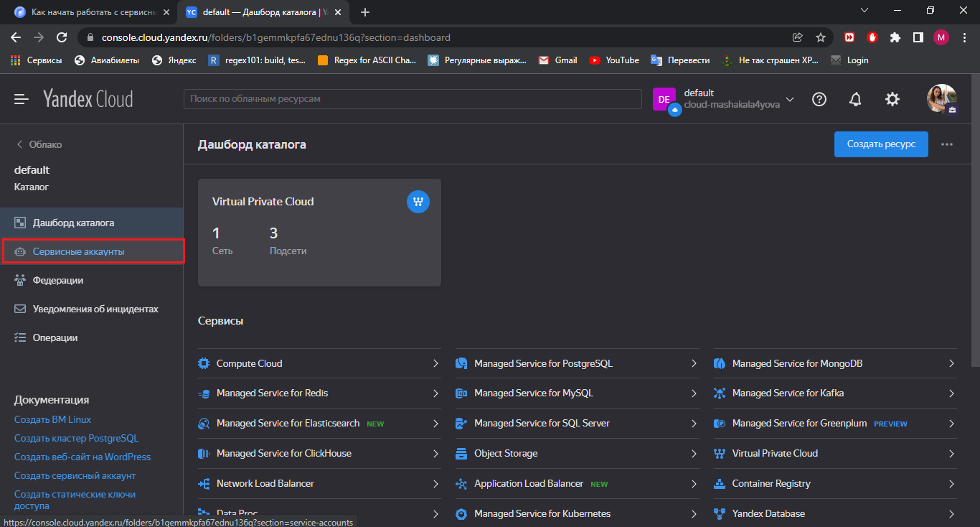Open the Создать ВМ Linux documentation link
The width and height of the screenshot is (980, 527).
(x=53, y=419)
